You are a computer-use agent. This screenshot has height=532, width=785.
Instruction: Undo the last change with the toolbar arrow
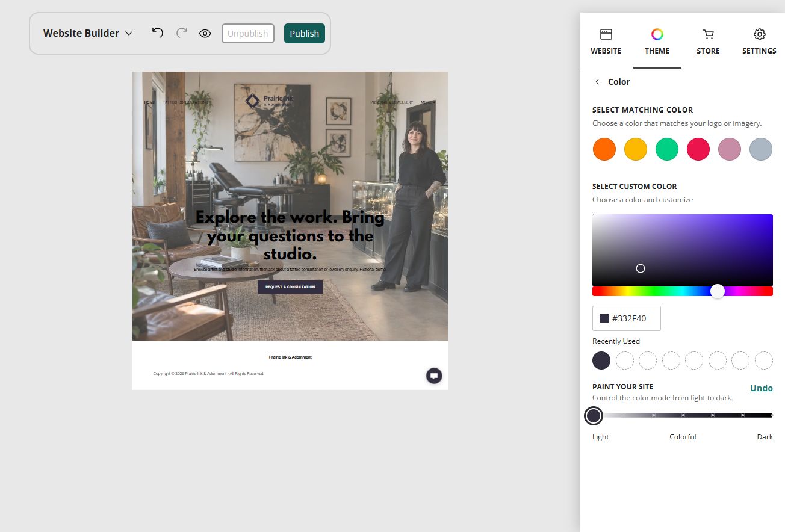pos(157,33)
